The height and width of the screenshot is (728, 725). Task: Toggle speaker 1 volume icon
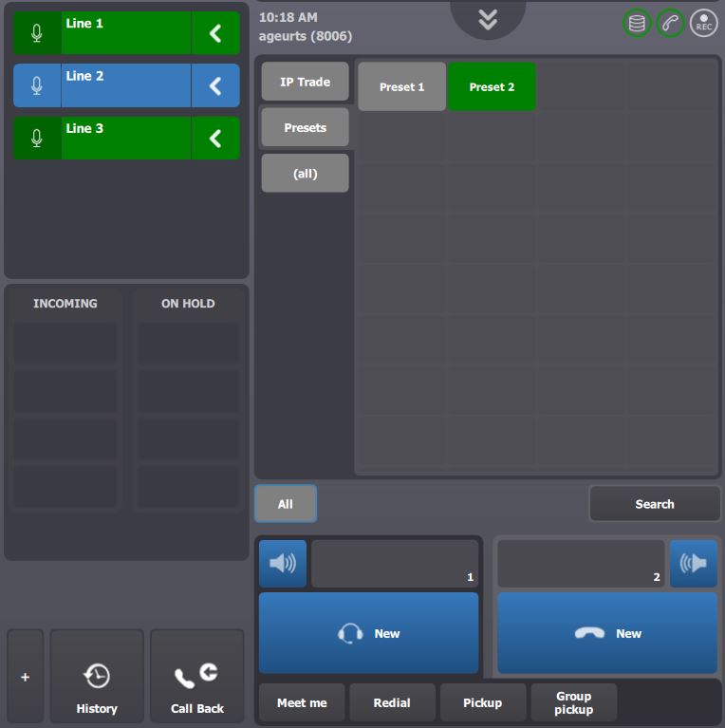pos(283,563)
